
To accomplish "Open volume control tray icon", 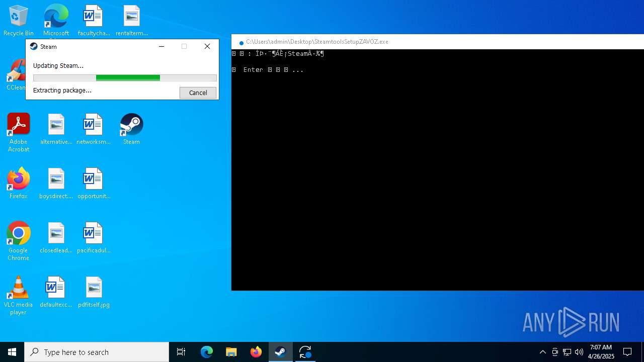I will [579, 352].
